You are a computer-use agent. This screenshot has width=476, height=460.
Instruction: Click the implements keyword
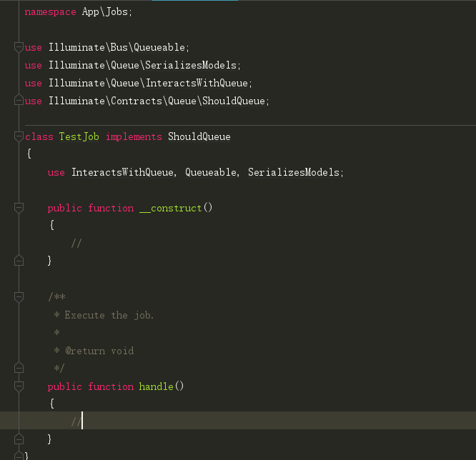134,137
